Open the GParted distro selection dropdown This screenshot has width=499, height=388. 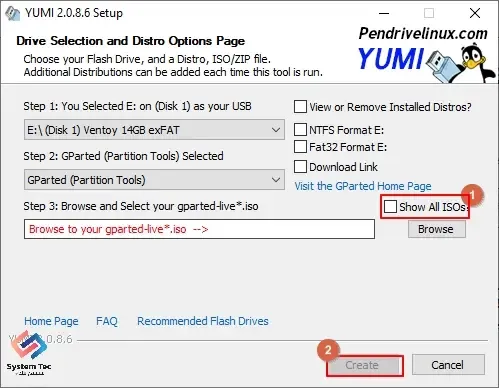(154, 180)
